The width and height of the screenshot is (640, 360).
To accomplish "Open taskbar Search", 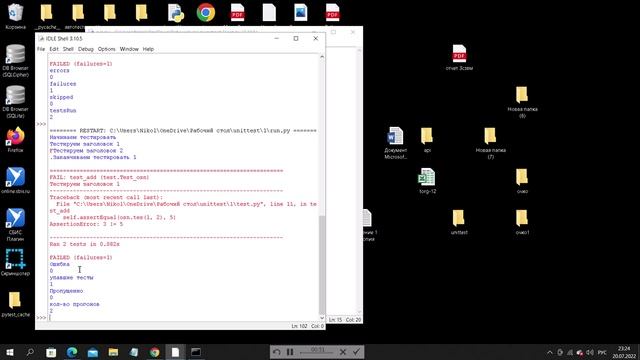I will 30,352.
